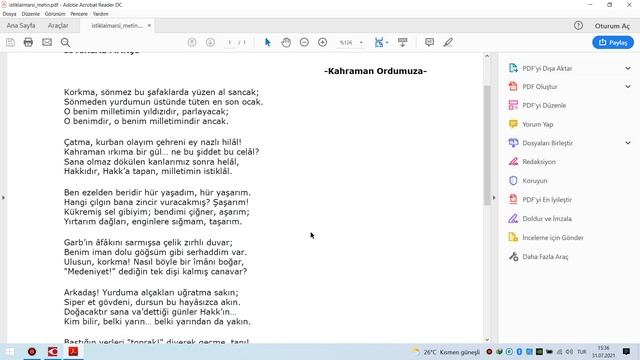Open weather widget in taskbar
Viewport: 640px width, 360px height.
(445, 352)
